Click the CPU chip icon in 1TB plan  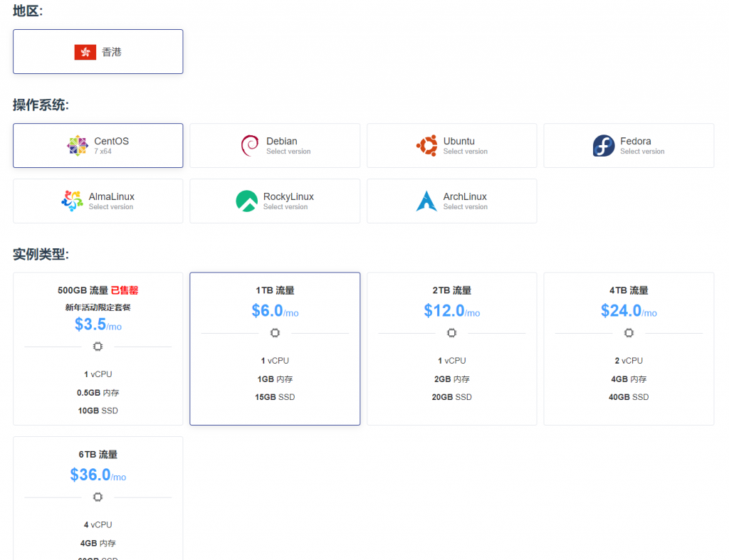[x=275, y=333]
